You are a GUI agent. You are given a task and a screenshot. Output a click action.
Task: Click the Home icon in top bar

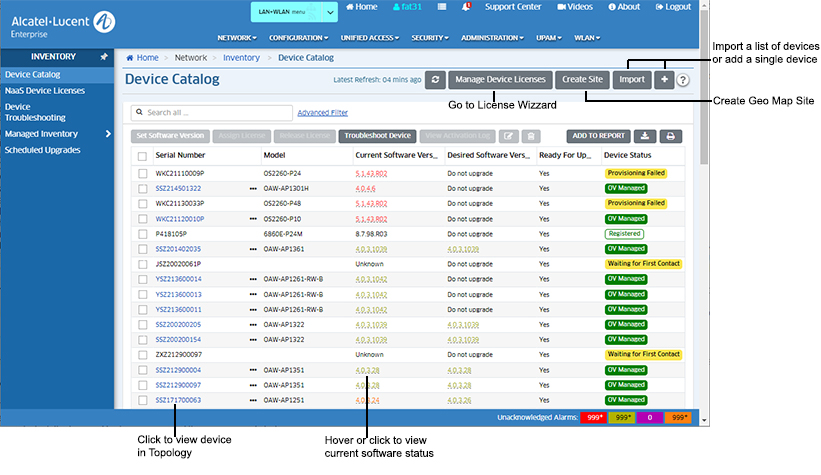click(360, 7)
